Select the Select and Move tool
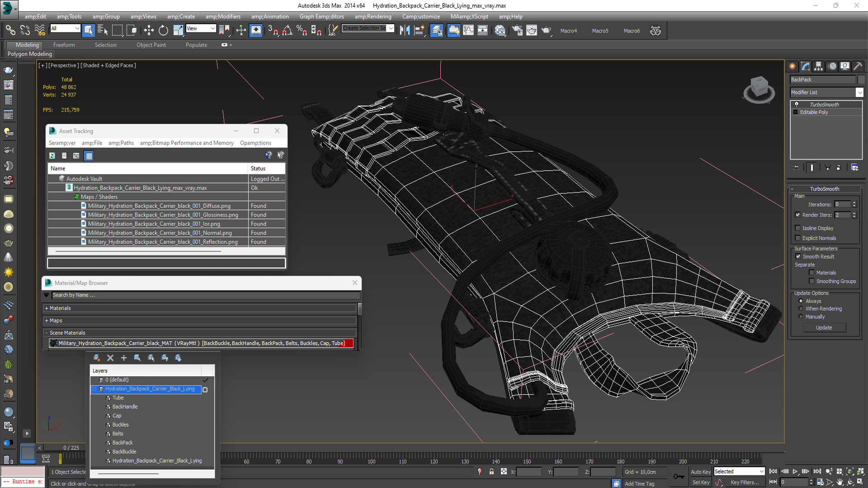 [x=149, y=30]
